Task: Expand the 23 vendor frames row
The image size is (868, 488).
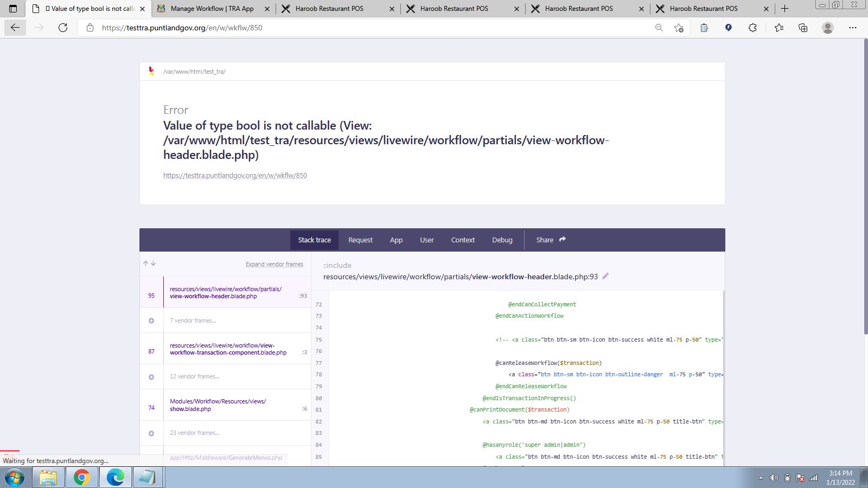Action: pos(225,433)
